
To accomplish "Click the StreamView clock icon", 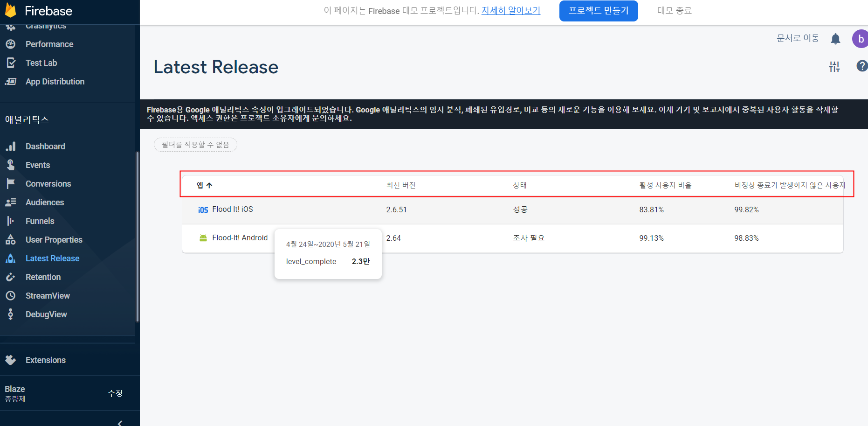I will coord(10,296).
